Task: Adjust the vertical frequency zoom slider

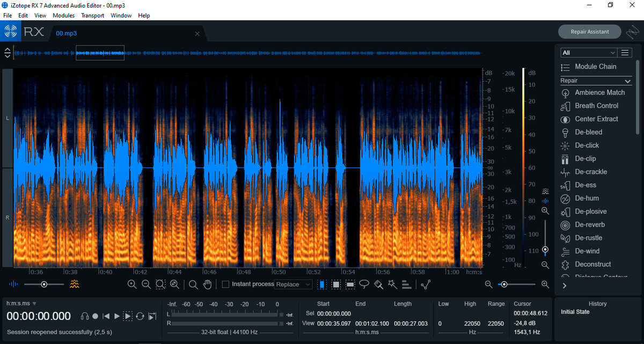Action: tap(545, 238)
